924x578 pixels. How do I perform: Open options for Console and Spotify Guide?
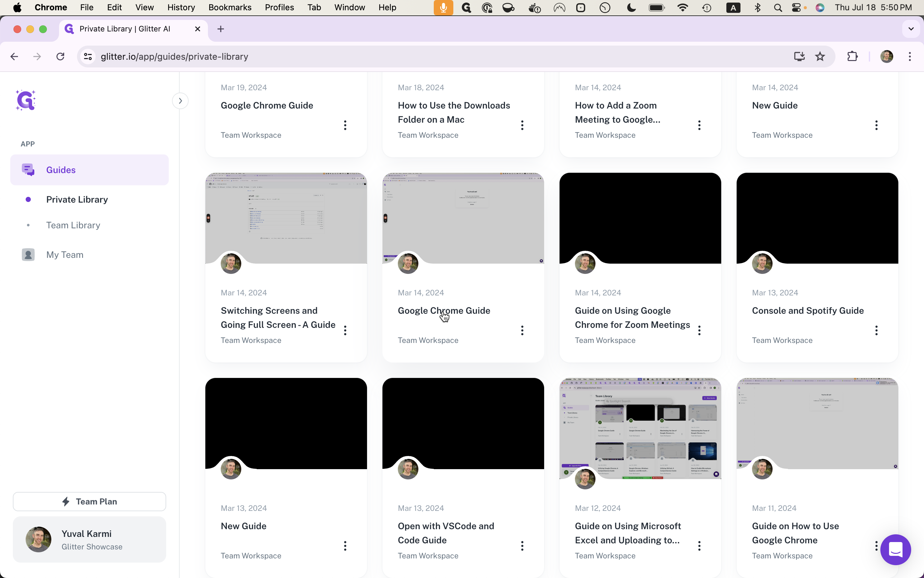click(x=877, y=330)
